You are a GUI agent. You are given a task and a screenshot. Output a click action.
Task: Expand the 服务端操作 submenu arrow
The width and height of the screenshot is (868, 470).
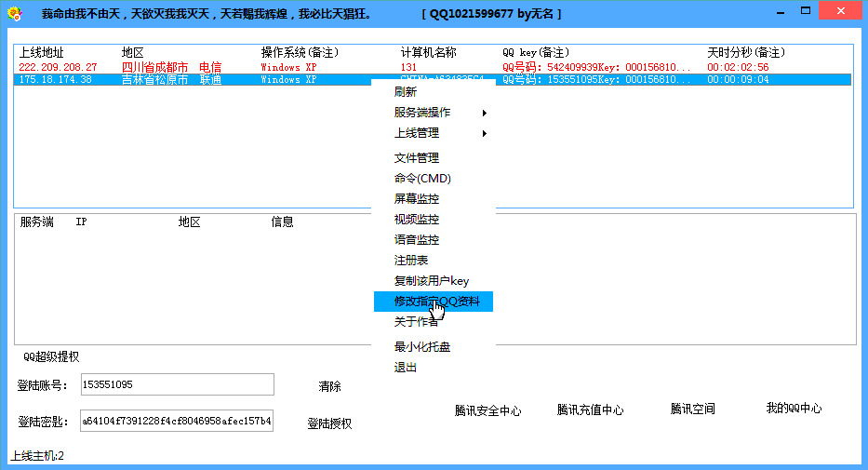[485, 113]
